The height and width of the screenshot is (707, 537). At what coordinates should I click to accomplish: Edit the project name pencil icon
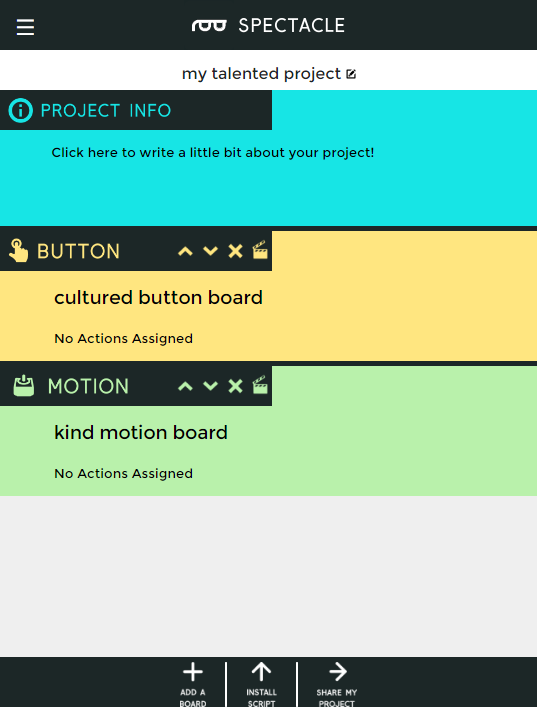point(351,74)
